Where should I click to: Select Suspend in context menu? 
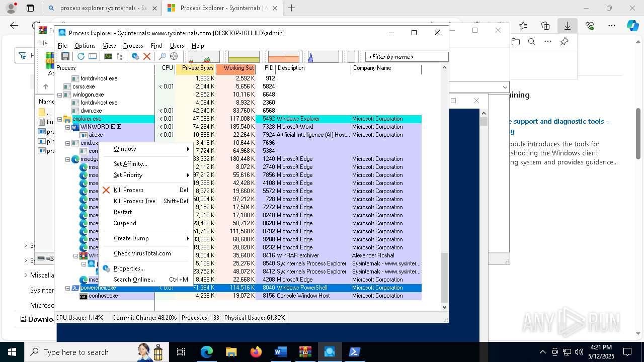click(146, 223)
